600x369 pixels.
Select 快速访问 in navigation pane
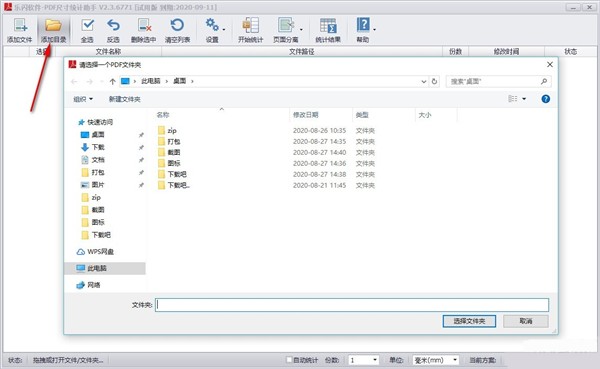point(100,122)
